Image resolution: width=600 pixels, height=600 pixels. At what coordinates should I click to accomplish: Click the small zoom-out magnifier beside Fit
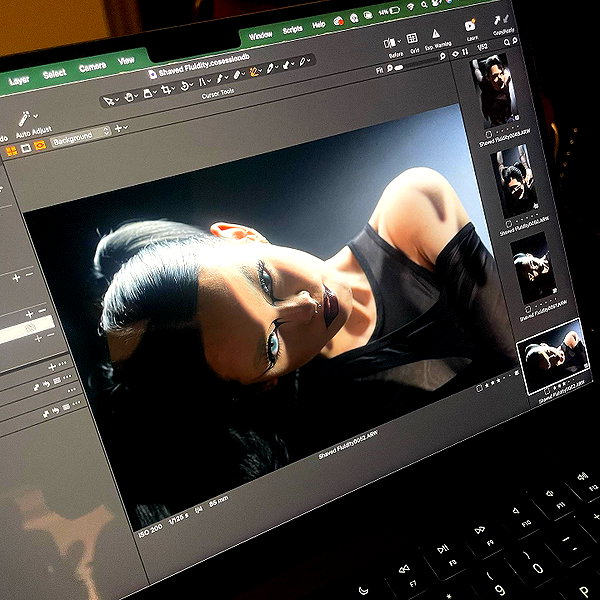(390, 68)
